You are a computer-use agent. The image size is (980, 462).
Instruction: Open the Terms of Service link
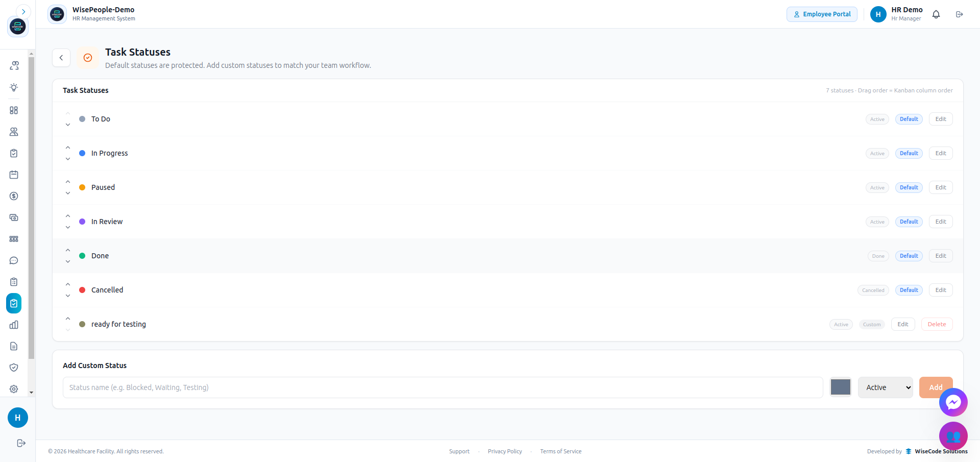(x=561, y=451)
